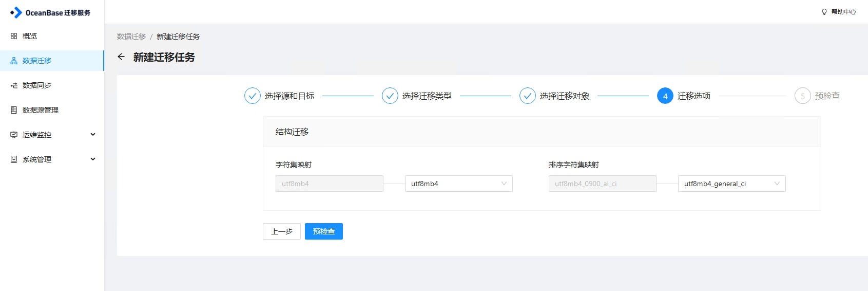Click the step three 选择迁移对象 checkmark
Viewport: 868px width, 291px height.
(x=528, y=96)
